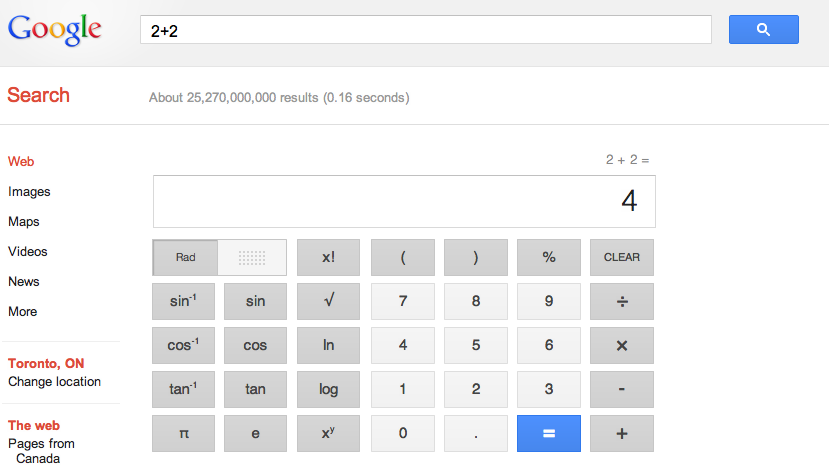Screen dimensions: 829x470
Task: Click the blue magnifying glass search button
Action: pyautogui.click(x=763, y=30)
